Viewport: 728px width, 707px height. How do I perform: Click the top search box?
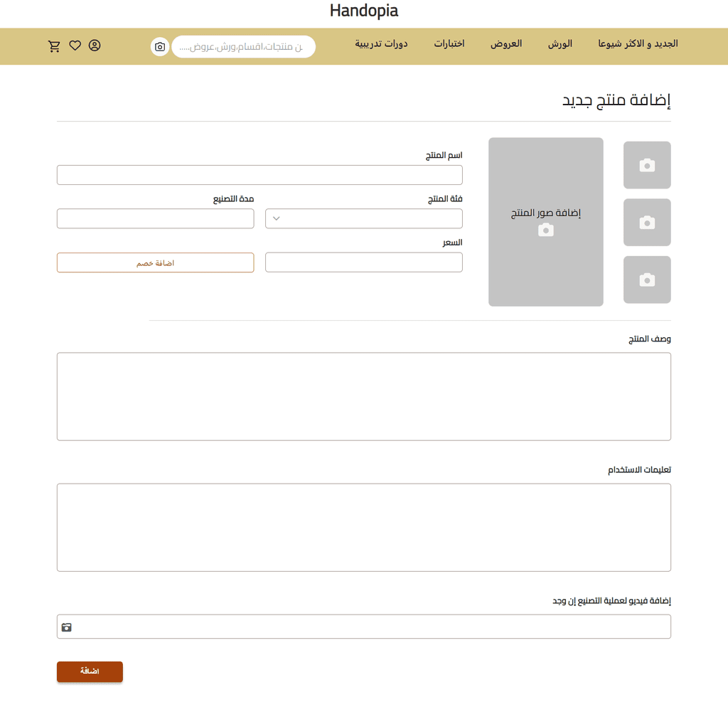[x=243, y=47]
